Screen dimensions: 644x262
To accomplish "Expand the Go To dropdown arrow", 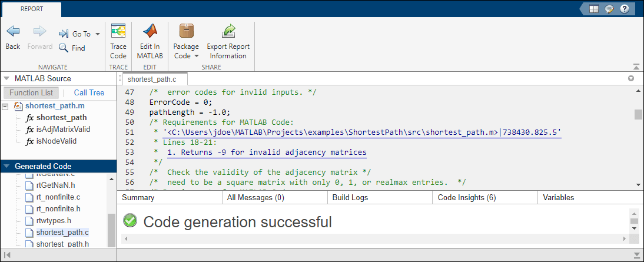I will (97, 34).
